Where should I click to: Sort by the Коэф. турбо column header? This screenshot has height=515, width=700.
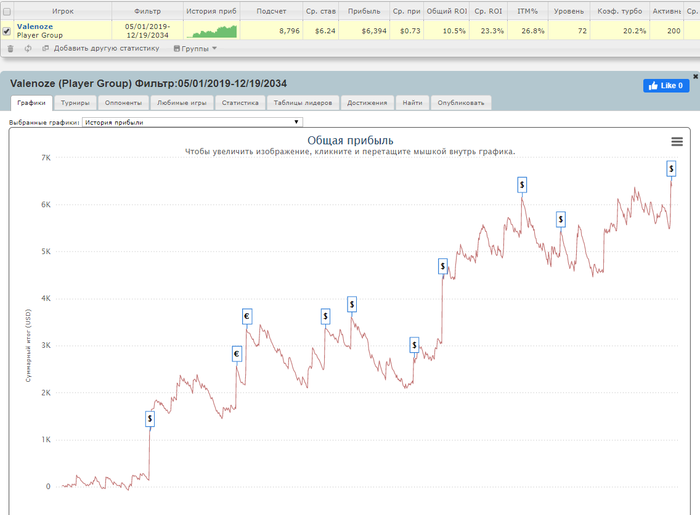point(620,11)
